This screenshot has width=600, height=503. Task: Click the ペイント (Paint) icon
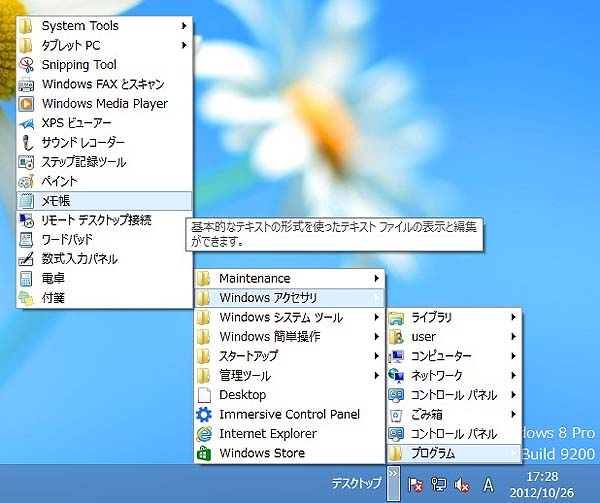click(x=27, y=181)
